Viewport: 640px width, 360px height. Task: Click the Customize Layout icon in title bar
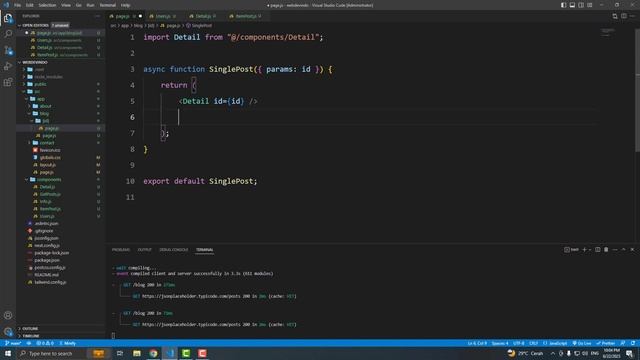[x=590, y=5]
